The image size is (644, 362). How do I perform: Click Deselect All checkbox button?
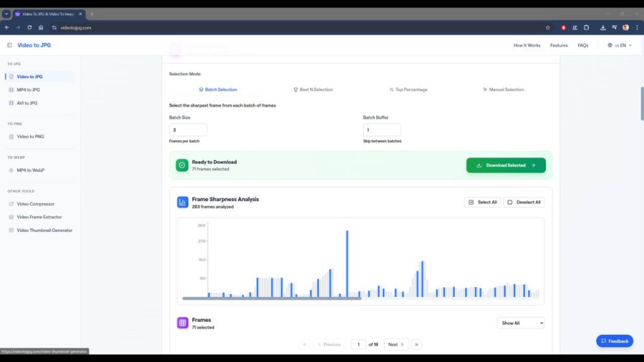(x=524, y=202)
